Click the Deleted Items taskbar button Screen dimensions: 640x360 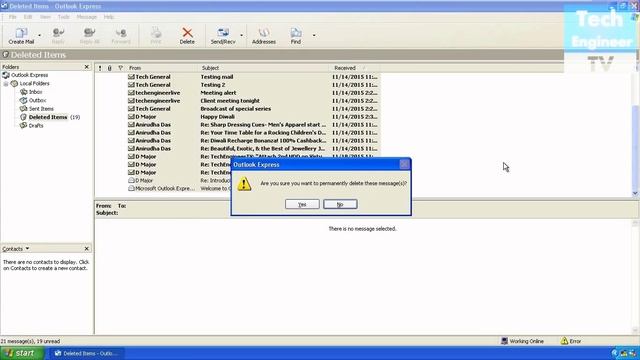click(87, 353)
